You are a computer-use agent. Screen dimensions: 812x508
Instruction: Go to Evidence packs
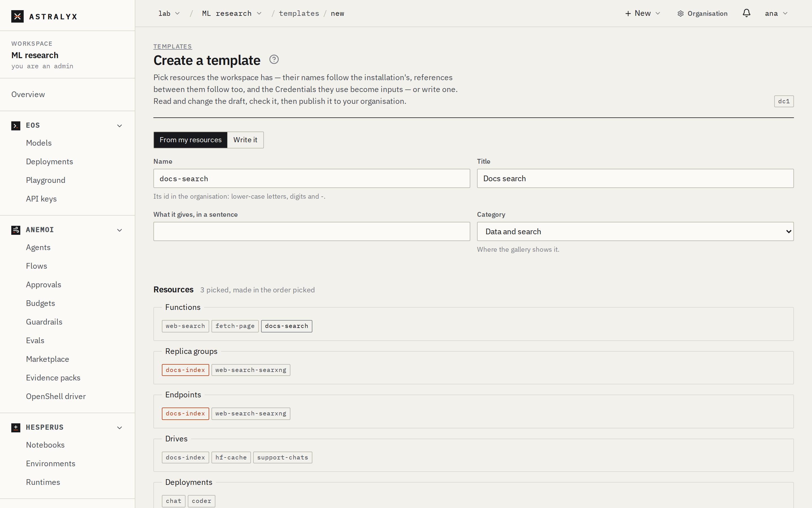pyautogui.click(x=53, y=378)
